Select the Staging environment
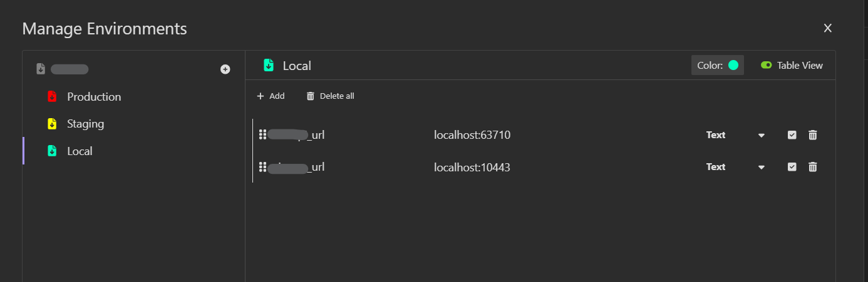The width and height of the screenshot is (868, 282). point(85,124)
